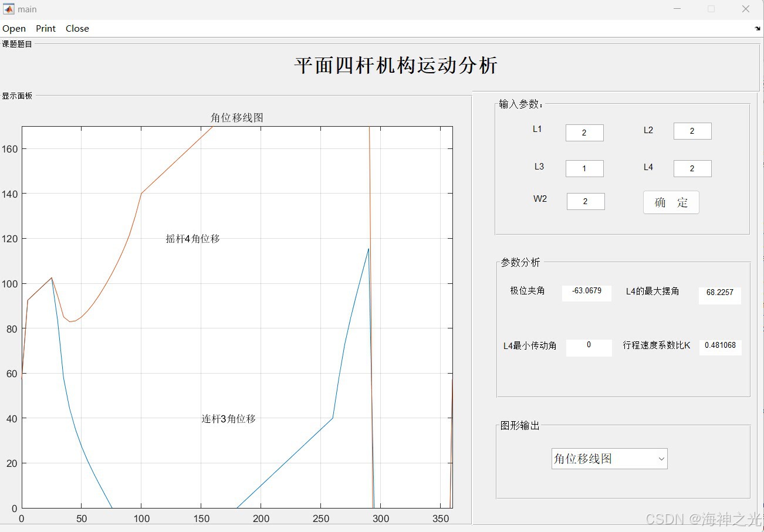Click the 平面四杆机构运动分析 heading
The image size is (764, 532).
click(396, 65)
